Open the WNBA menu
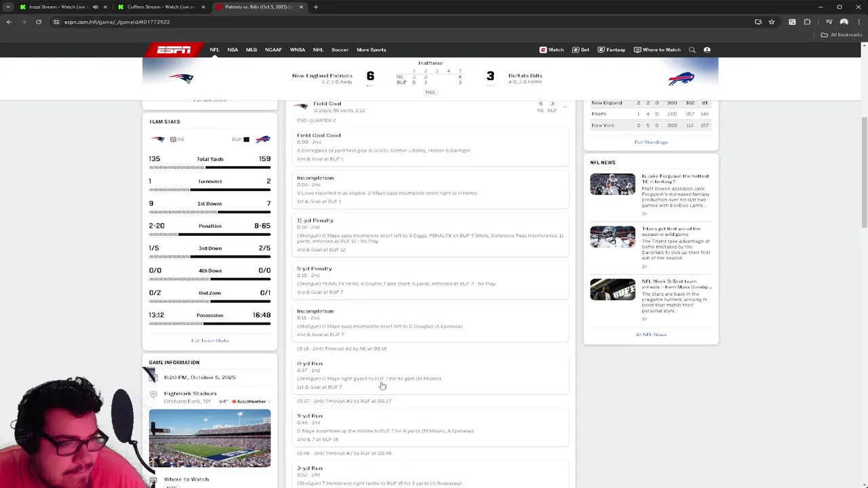 click(x=298, y=49)
